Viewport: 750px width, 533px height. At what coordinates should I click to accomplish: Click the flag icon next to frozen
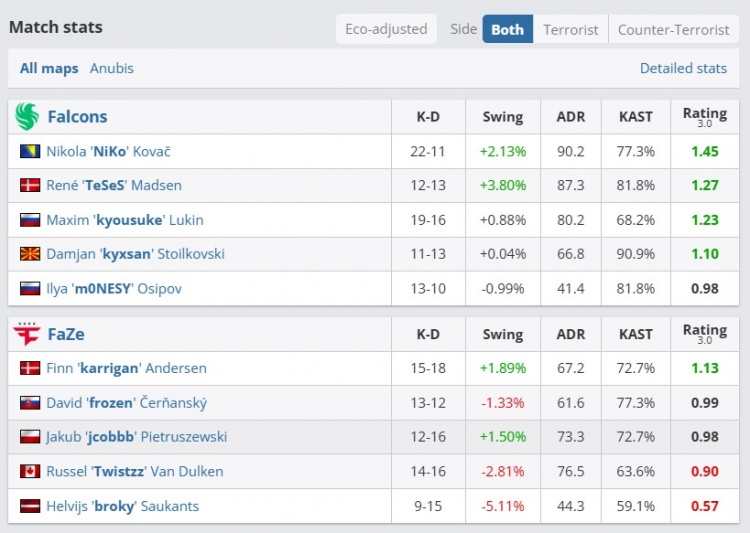(30, 403)
